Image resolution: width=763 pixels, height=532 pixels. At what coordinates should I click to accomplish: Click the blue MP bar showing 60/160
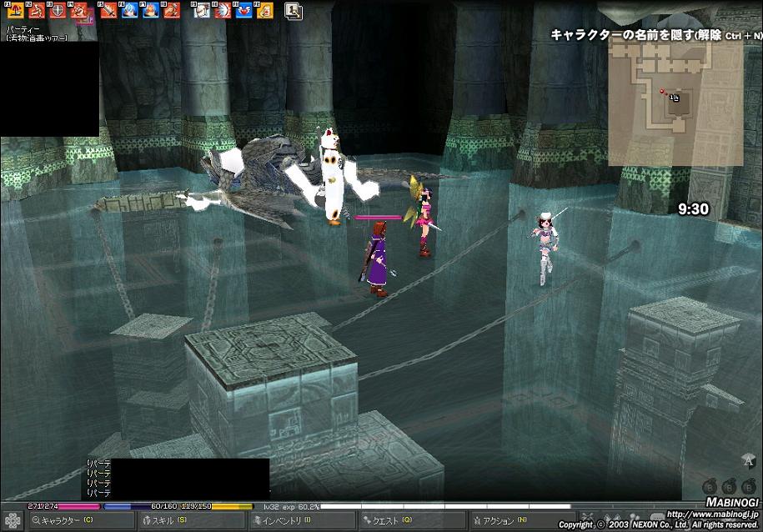click(x=140, y=506)
